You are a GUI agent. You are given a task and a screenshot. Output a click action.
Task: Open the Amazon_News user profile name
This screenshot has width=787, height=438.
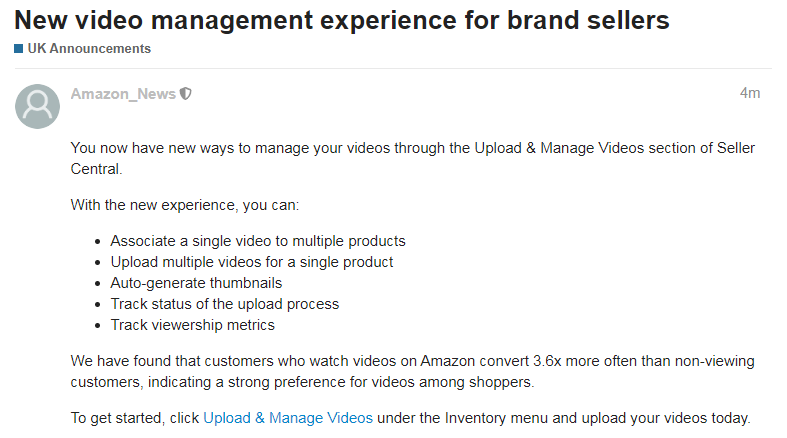123,94
